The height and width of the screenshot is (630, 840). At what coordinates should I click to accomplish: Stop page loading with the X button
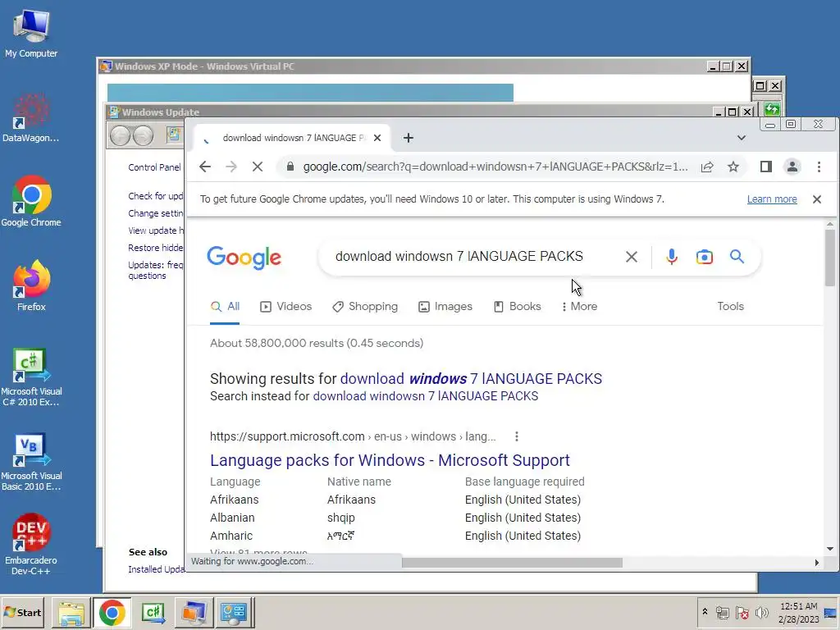coord(258,167)
